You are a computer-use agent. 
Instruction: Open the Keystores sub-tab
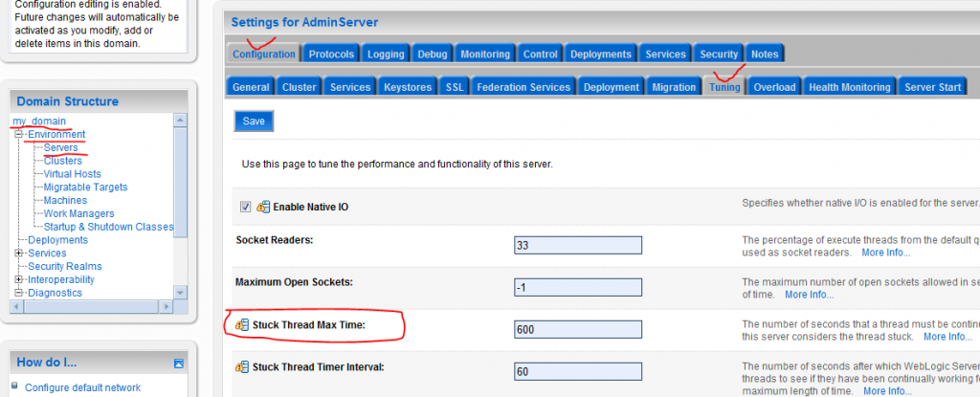pyautogui.click(x=408, y=87)
